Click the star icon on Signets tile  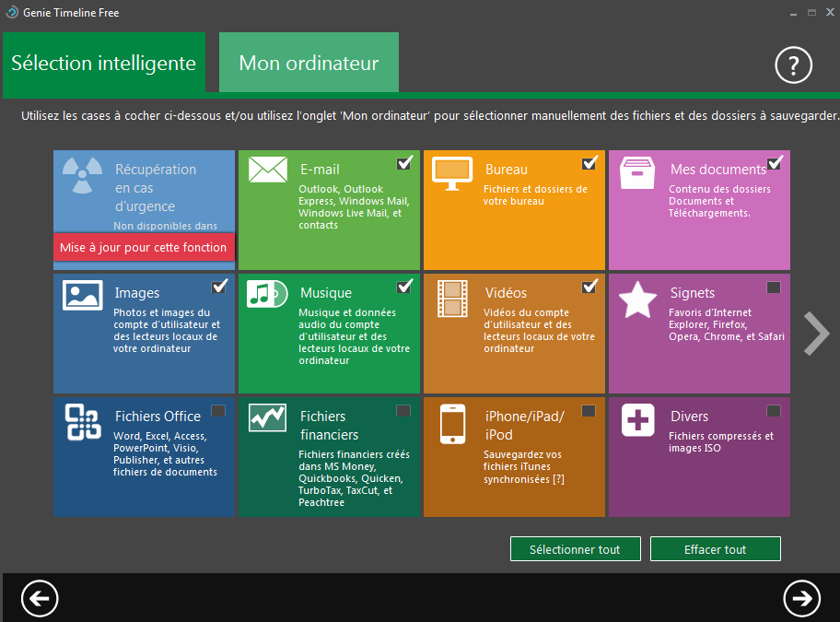pyautogui.click(x=637, y=299)
